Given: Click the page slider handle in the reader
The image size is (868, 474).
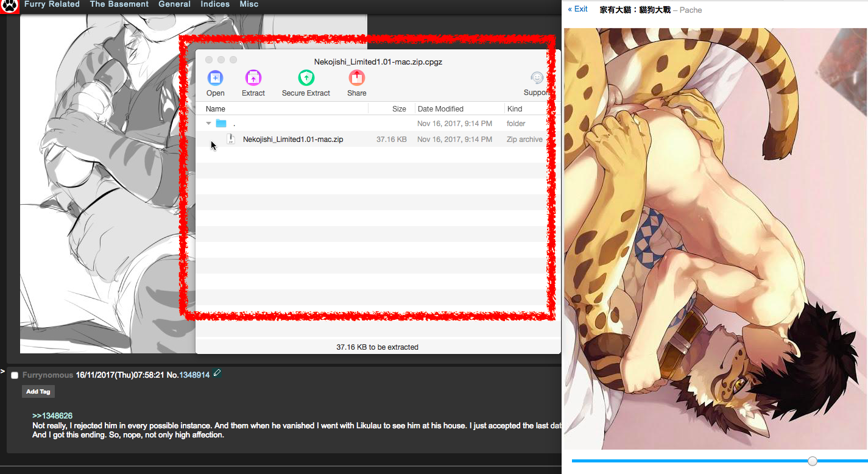Looking at the screenshot, I should [x=813, y=461].
